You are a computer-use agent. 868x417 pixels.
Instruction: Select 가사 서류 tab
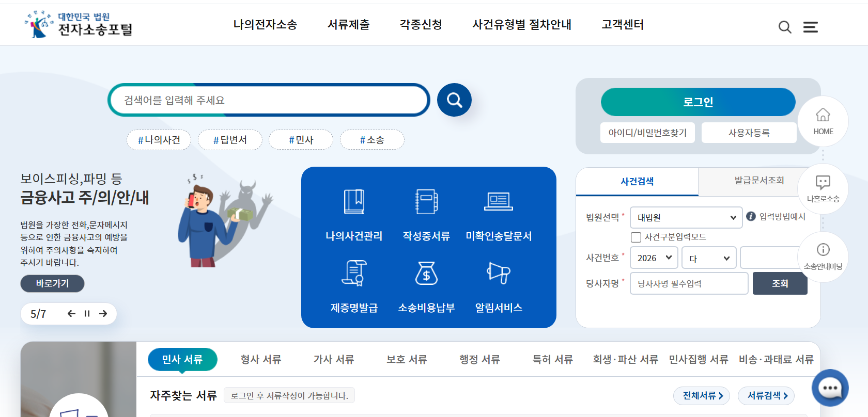(334, 359)
